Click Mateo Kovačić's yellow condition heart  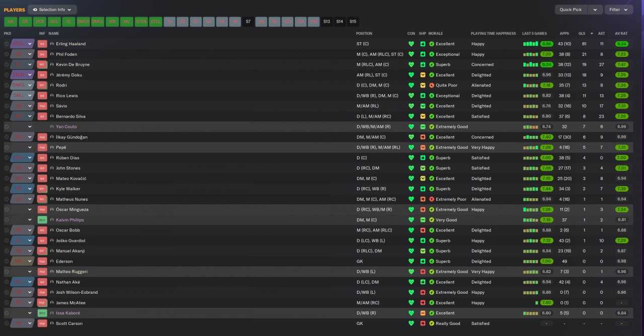point(411,179)
